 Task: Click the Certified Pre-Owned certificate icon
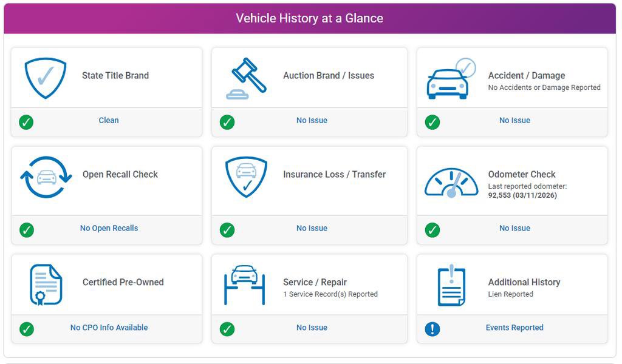click(x=46, y=285)
